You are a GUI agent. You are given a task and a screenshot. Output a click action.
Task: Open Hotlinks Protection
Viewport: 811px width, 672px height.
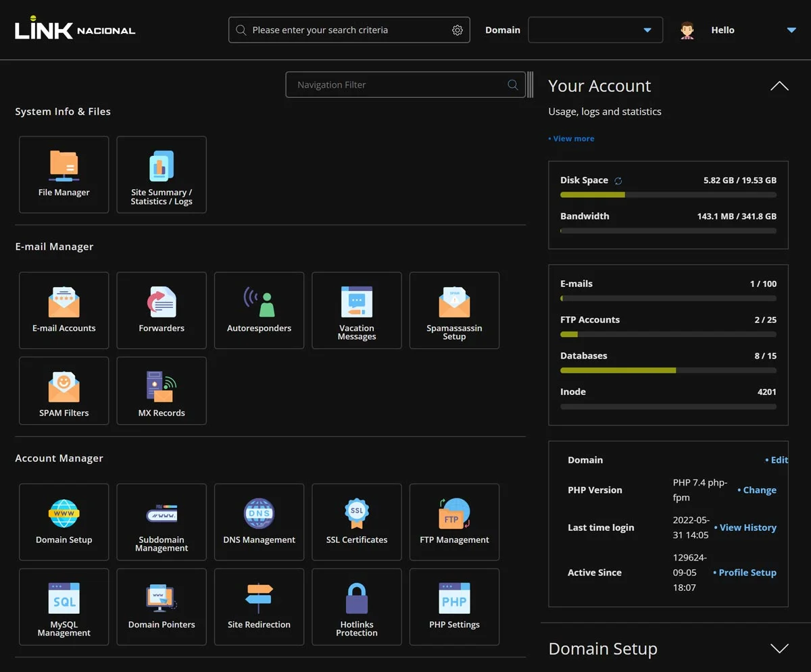357,606
